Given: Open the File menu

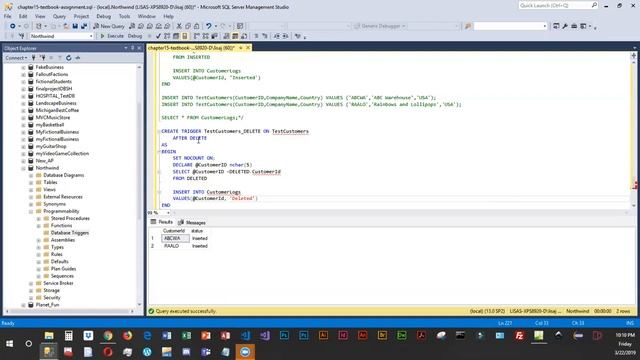Looking at the screenshot, I should click(x=7, y=16).
